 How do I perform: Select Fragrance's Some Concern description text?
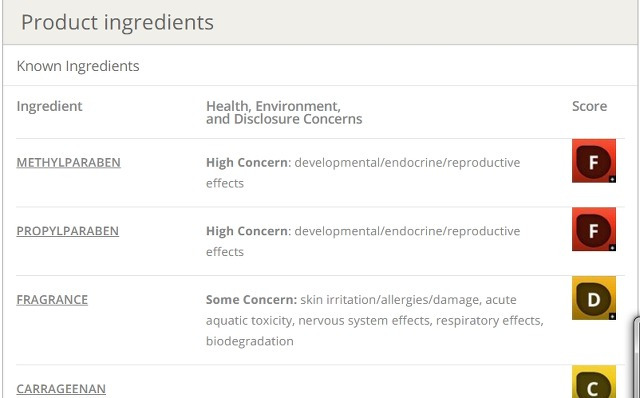[375, 320]
